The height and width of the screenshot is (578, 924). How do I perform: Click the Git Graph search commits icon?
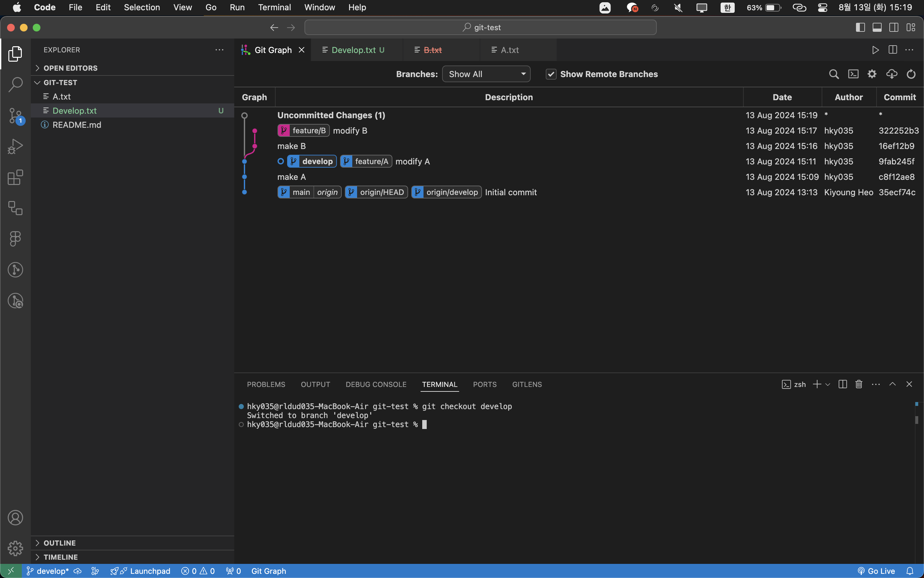point(834,74)
